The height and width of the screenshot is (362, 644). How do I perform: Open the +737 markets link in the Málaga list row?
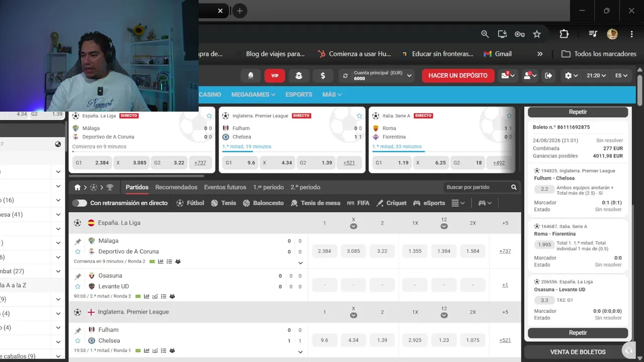coord(505,251)
